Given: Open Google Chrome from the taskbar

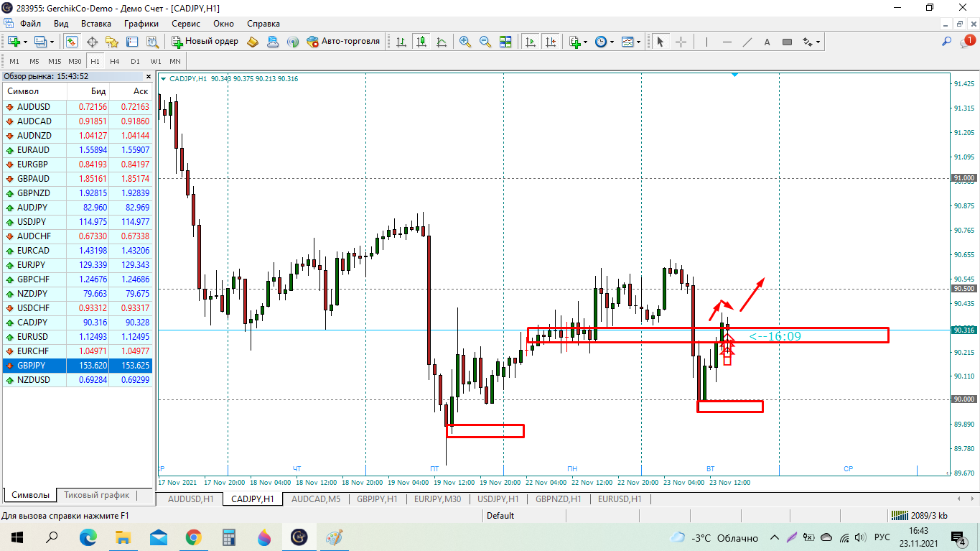Looking at the screenshot, I should coord(193,537).
